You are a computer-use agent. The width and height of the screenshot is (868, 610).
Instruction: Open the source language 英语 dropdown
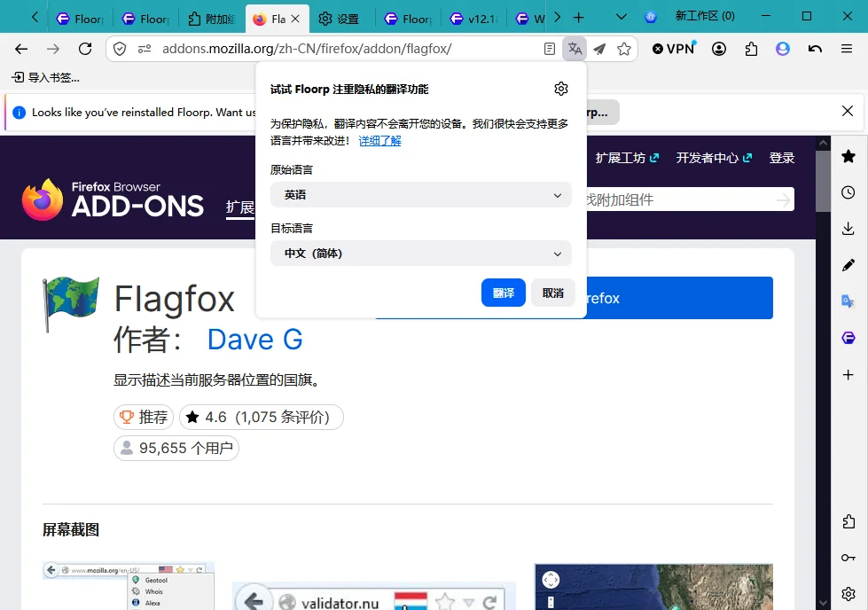click(421, 195)
